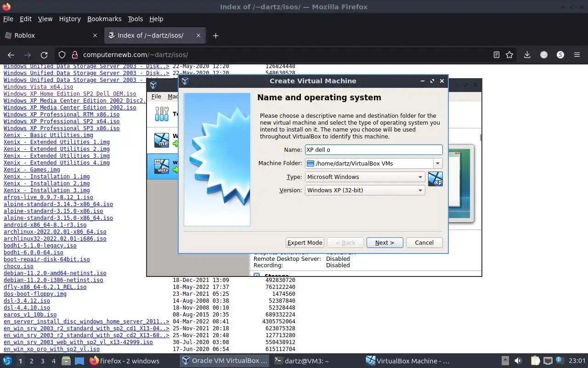Open the Firefox Help menu

[x=156, y=19]
